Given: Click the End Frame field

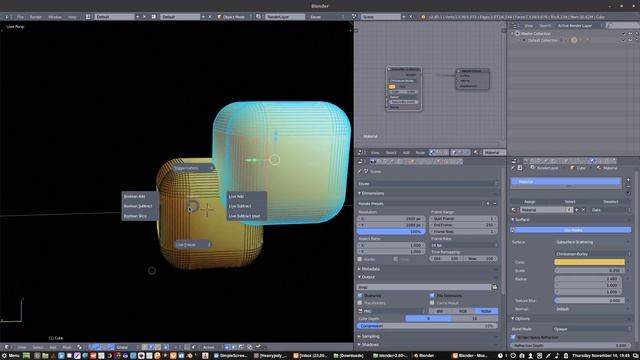Looking at the screenshot, I should click(464, 225).
